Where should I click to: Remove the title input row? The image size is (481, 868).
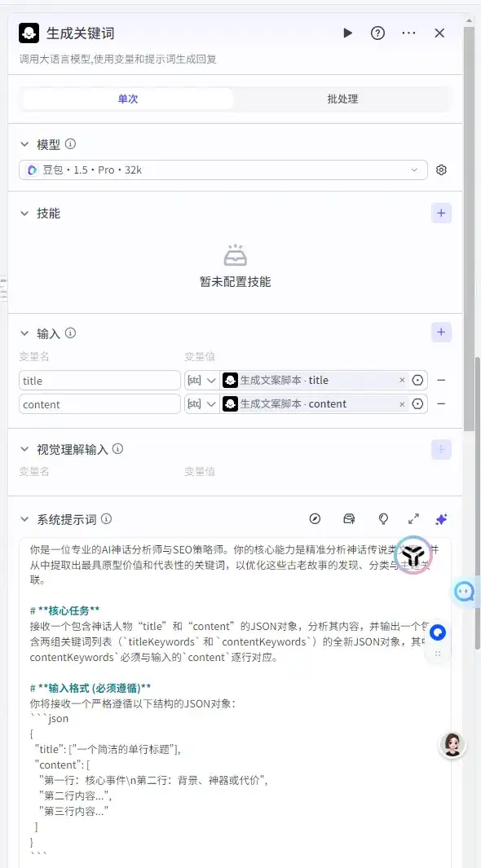pos(441,381)
